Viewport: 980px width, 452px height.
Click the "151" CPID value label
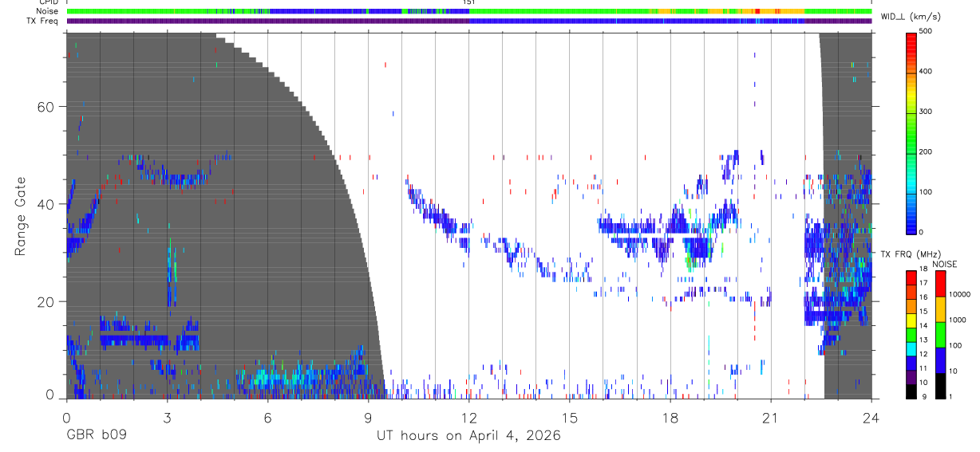click(468, 2)
